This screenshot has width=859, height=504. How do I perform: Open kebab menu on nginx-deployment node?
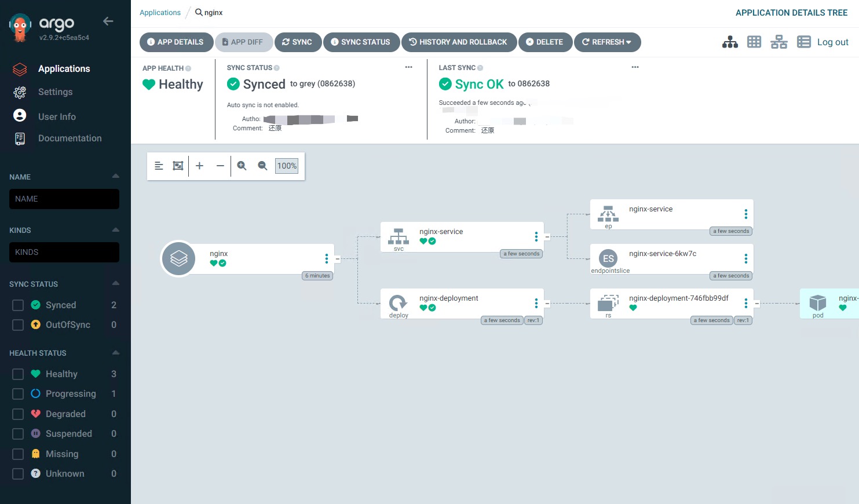pyautogui.click(x=536, y=303)
